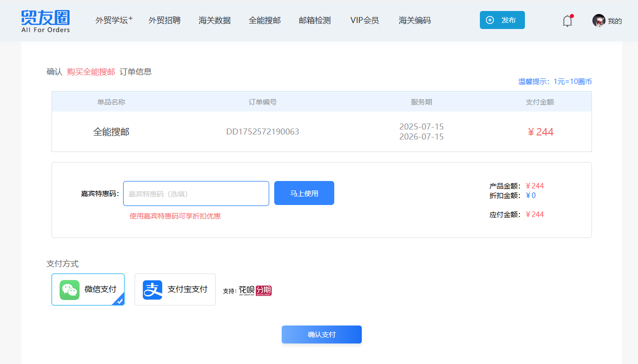Open the 外贸学坛 menu
The height and width of the screenshot is (364, 638).
114,20
